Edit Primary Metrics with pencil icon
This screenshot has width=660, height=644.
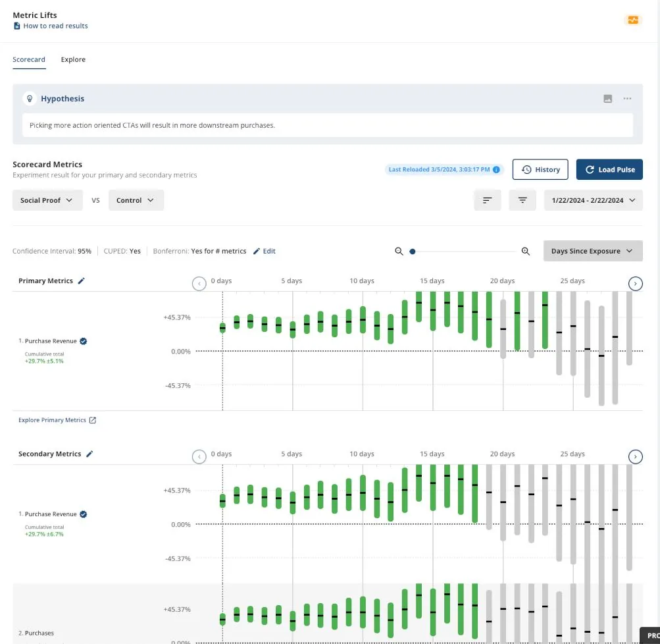coord(81,281)
